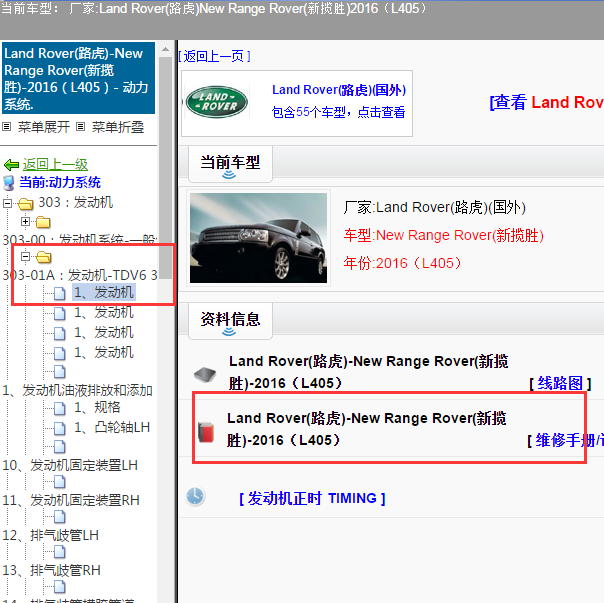Open the 1、规格 tree item
This screenshot has width=604, height=603.
[x=97, y=407]
